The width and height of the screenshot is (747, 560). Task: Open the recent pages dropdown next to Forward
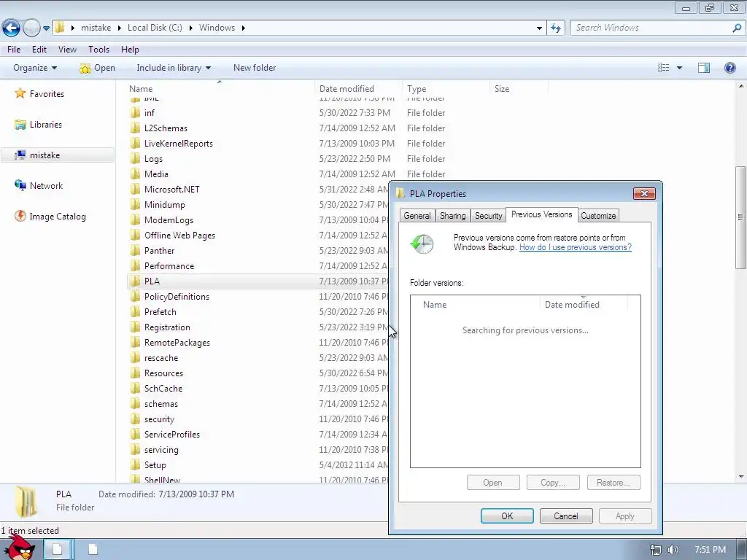pyautogui.click(x=46, y=28)
